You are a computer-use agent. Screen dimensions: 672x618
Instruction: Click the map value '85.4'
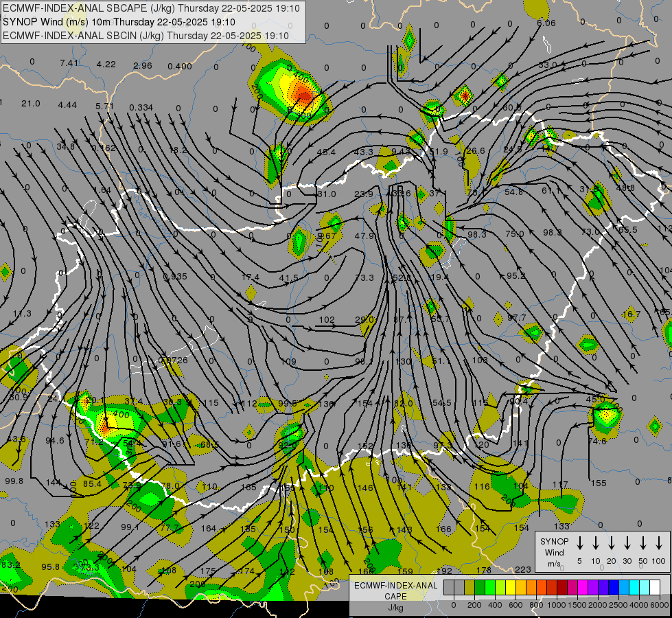pyautogui.click(x=92, y=484)
